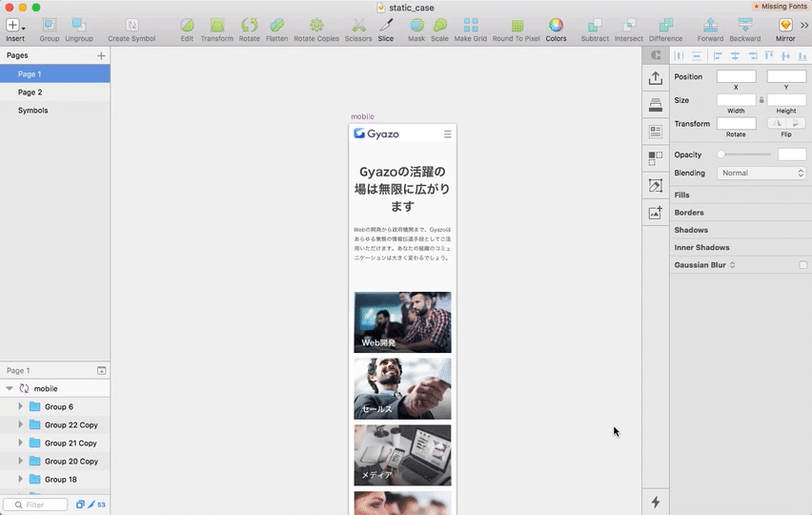This screenshot has width=812, height=515.
Task: Click the Web開発 image card
Action: pyautogui.click(x=402, y=322)
